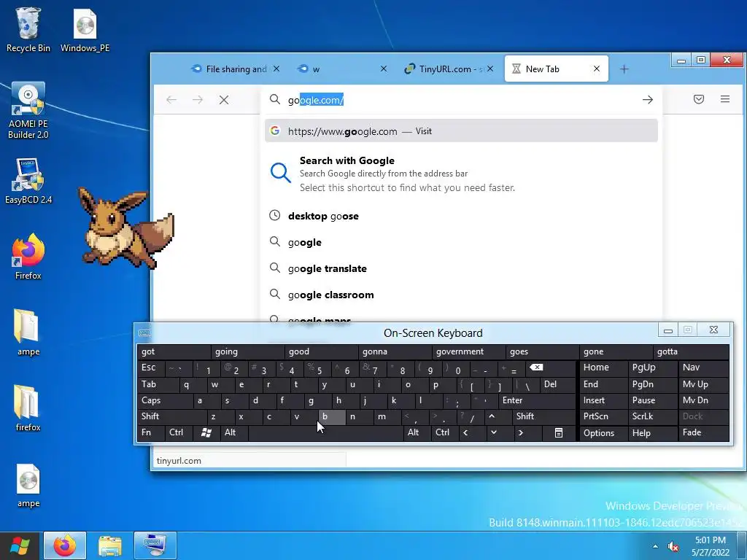Launch Firefox from desktop shortcut

(28, 256)
